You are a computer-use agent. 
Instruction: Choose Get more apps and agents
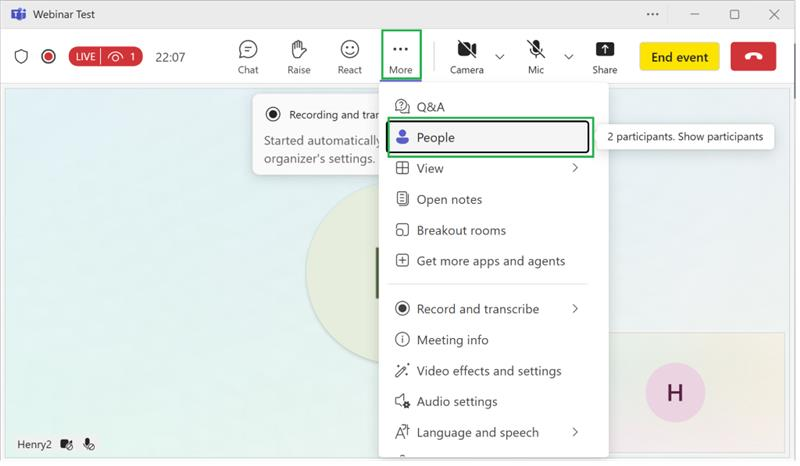click(x=488, y=261)
